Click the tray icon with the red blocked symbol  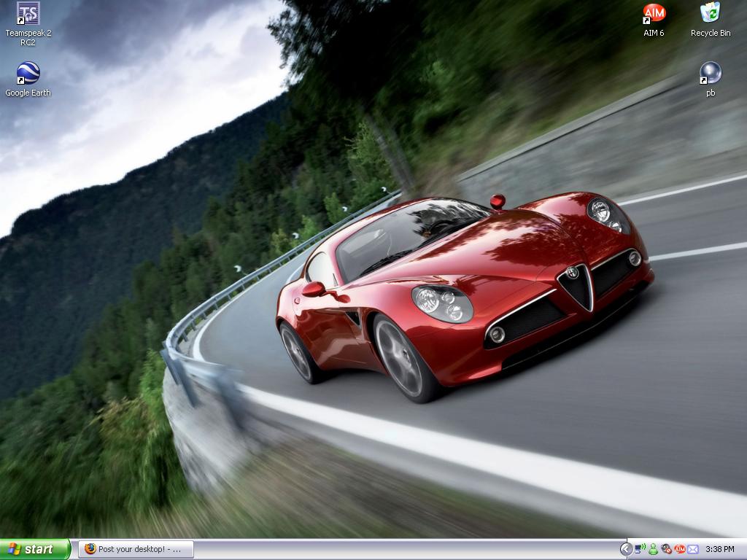[x=667, y=549]
